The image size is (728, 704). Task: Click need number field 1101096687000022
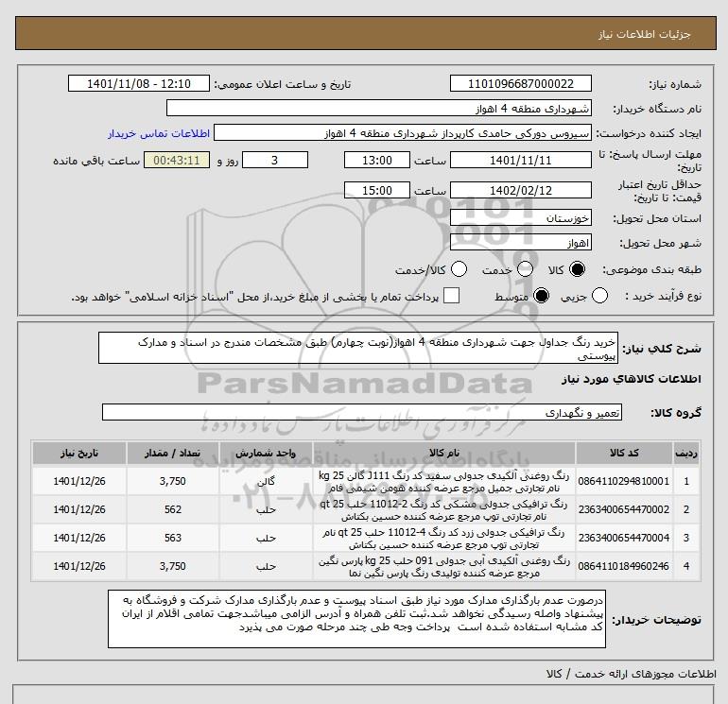click(x=520, y=83)
